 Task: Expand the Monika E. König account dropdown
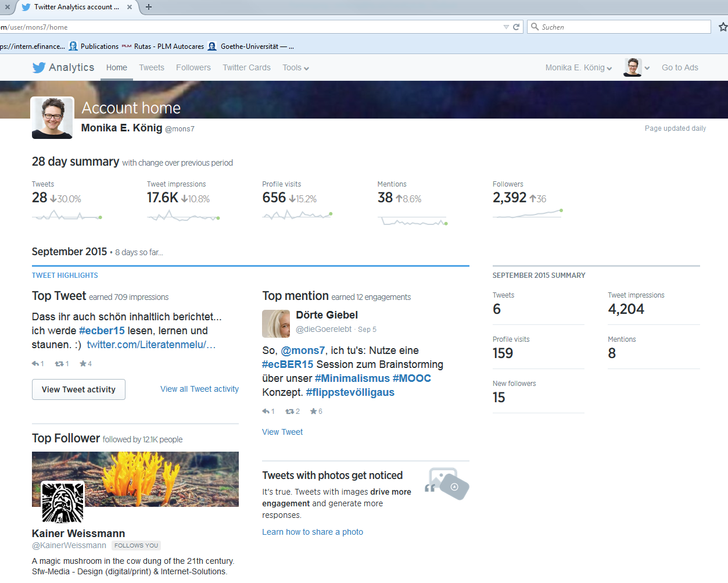tap(579, 67)
